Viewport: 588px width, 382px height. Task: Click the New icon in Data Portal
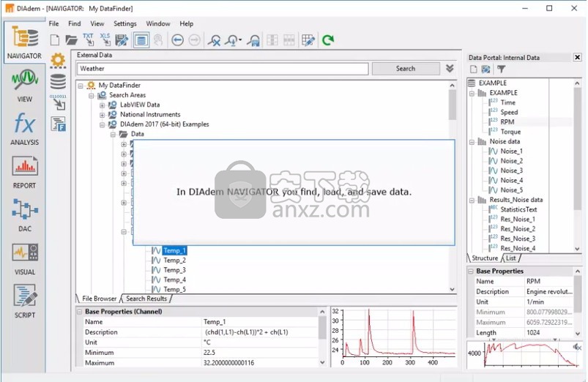[474, 69]
